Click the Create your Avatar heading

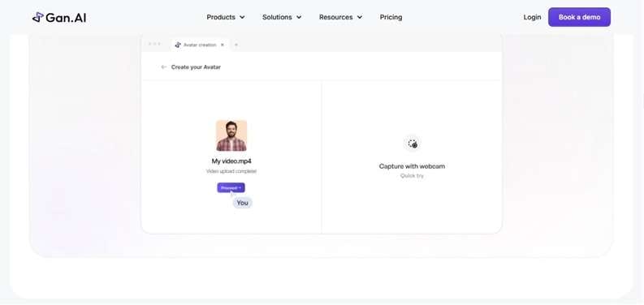(196, 67)
